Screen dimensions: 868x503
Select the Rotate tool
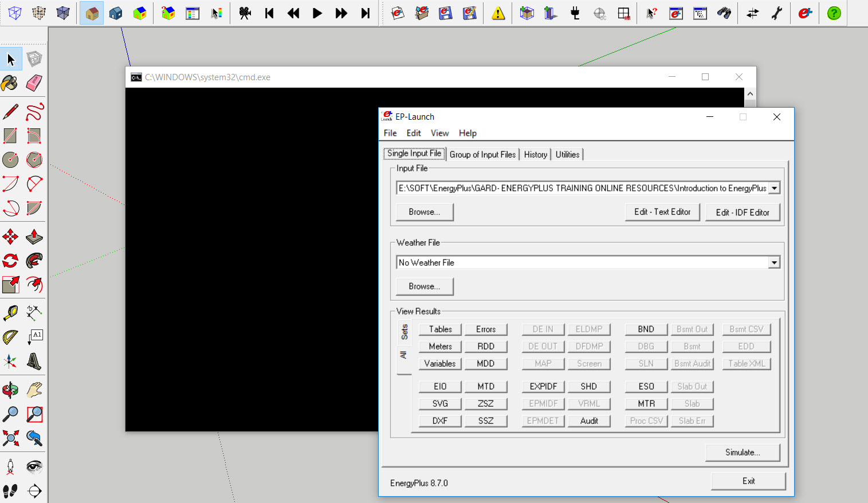(x=10, y=261)
